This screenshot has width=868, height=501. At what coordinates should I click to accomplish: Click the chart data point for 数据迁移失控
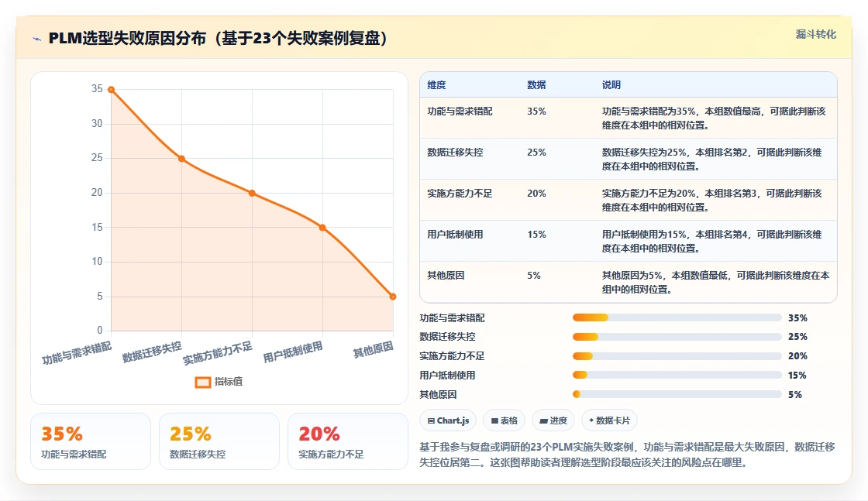click(181, 159)
